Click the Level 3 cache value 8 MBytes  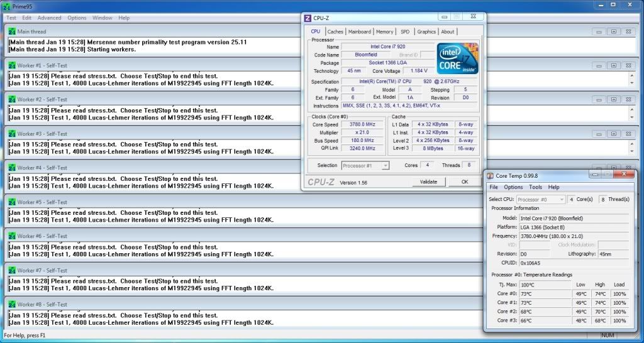point(433,148)
